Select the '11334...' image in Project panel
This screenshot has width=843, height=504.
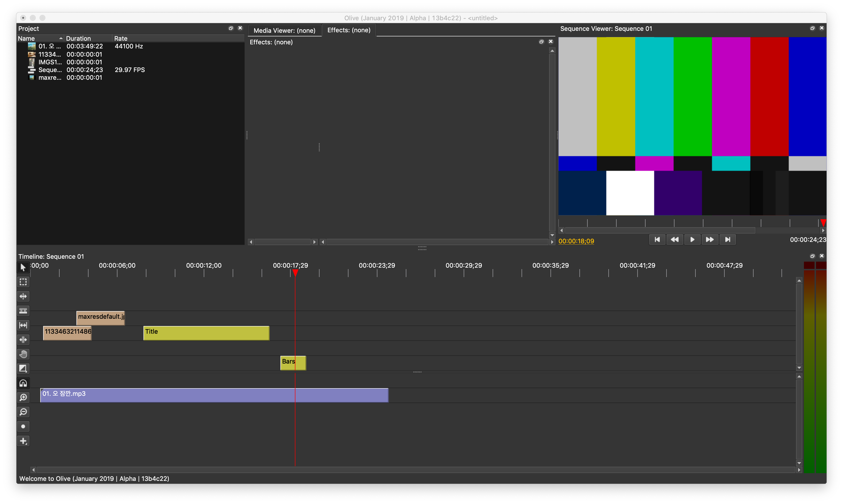130,54
